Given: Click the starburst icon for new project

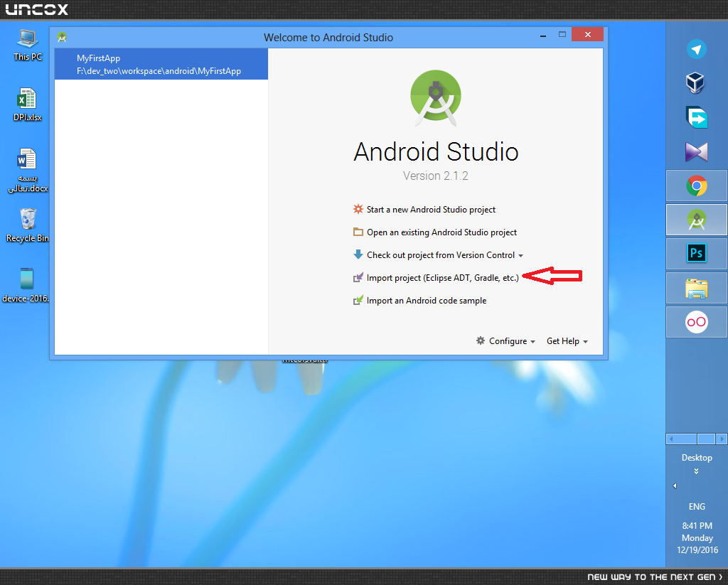Looking at the screenshot, I should [x=358, y=209].
